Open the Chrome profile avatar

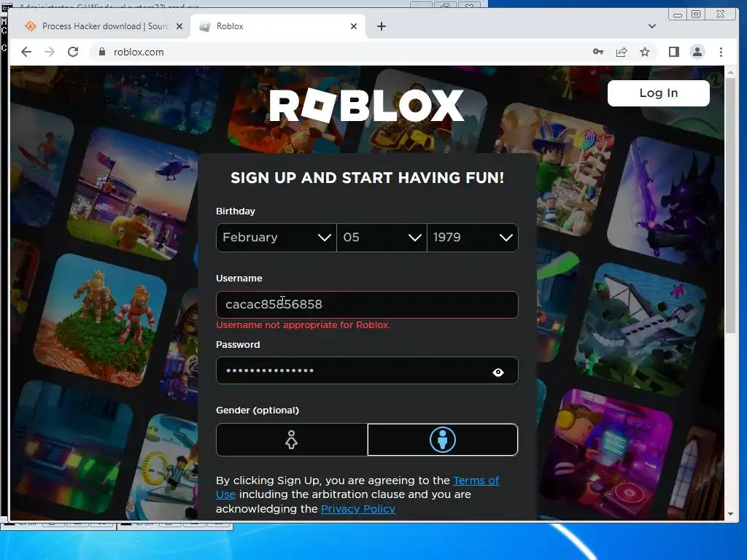pos(697,52)
